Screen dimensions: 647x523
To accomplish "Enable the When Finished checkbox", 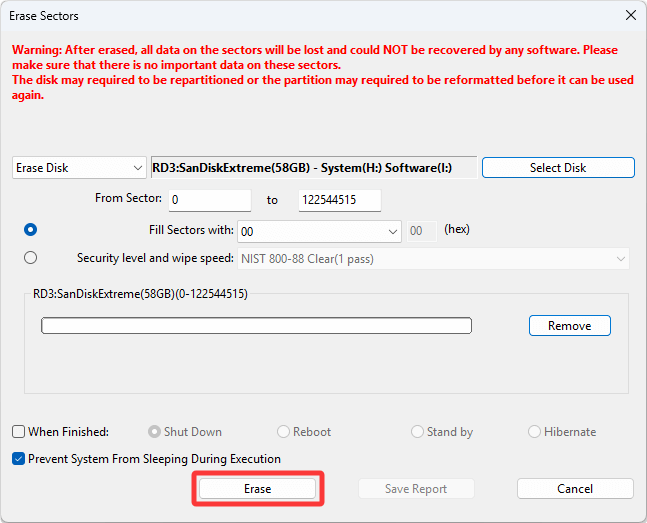I will coord(19,432).
